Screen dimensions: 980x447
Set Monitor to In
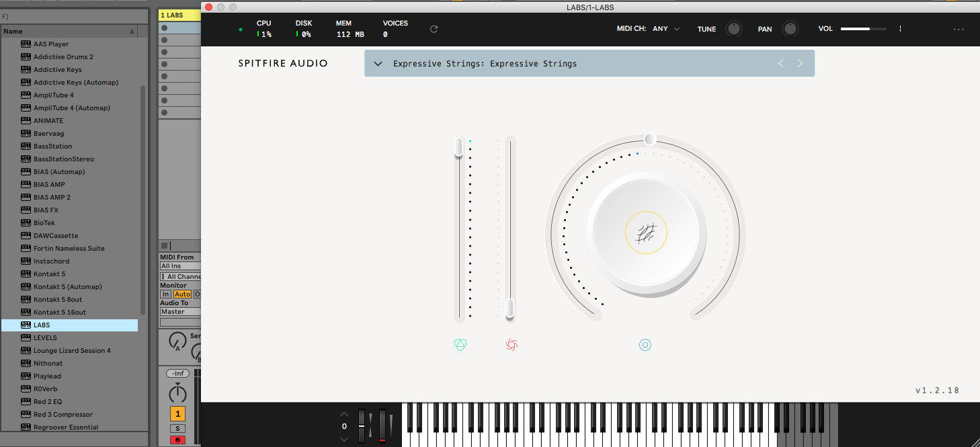(x=165, y=294)
